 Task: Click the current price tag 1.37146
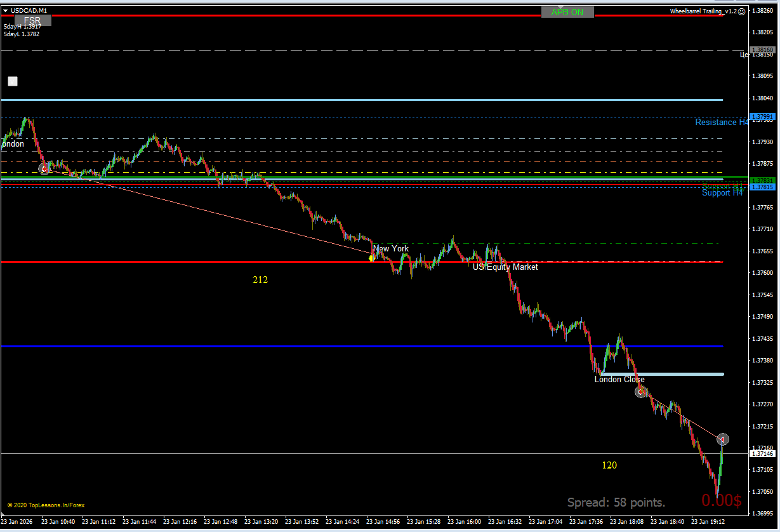(762, 453)
